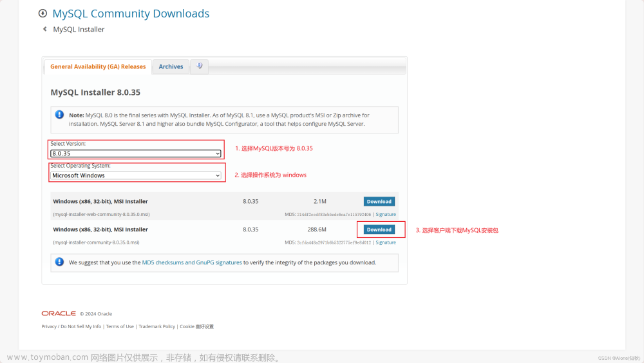Open Signature link for 288.6M community installer

click(386, 242)
